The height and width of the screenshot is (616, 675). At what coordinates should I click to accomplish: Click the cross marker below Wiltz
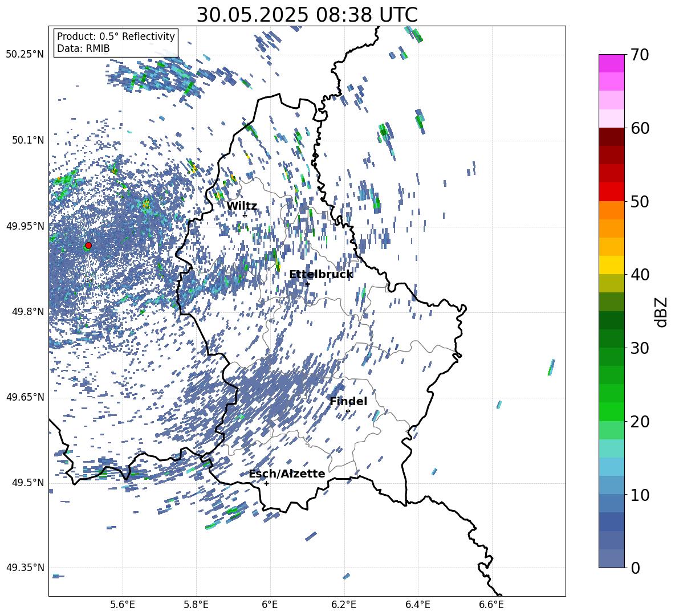(245, 215)
